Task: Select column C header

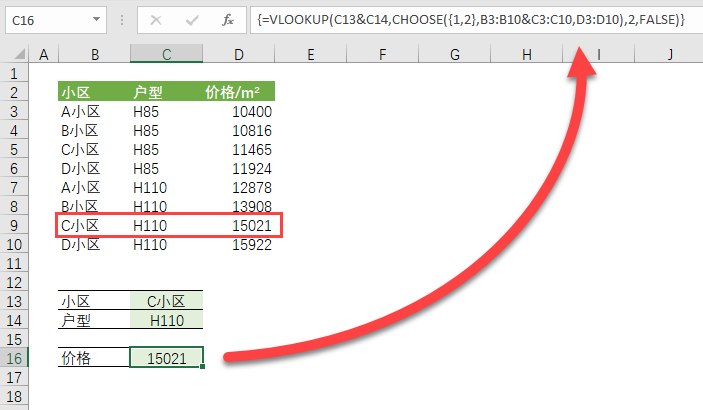Action: (x=166, y=54)
